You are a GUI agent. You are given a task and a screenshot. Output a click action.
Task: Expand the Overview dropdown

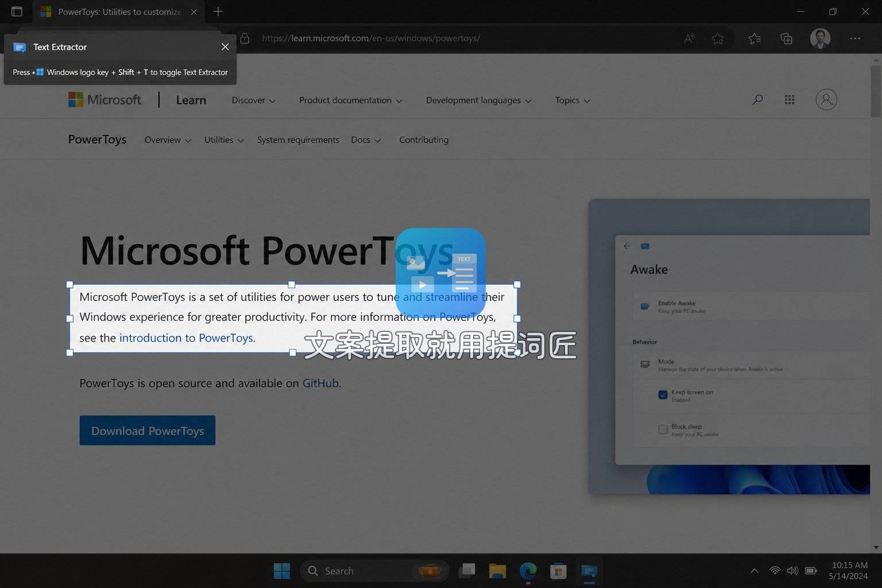[168, 140]
